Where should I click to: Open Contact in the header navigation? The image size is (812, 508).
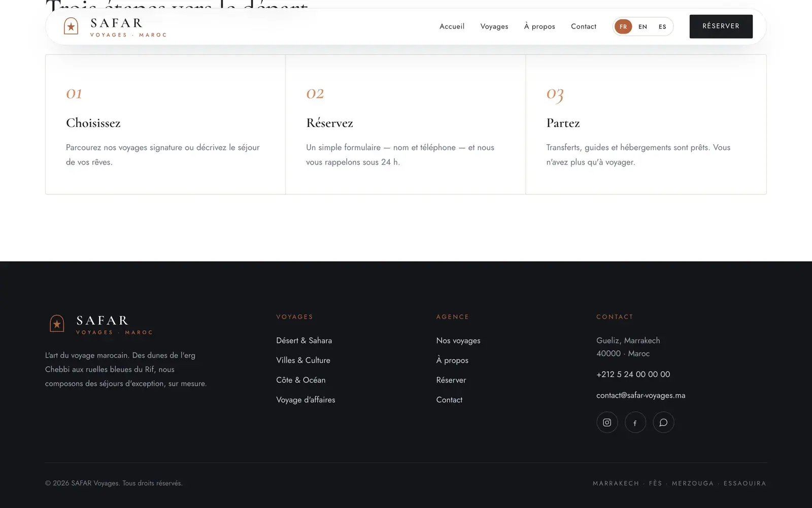click(x=584, y=26)
